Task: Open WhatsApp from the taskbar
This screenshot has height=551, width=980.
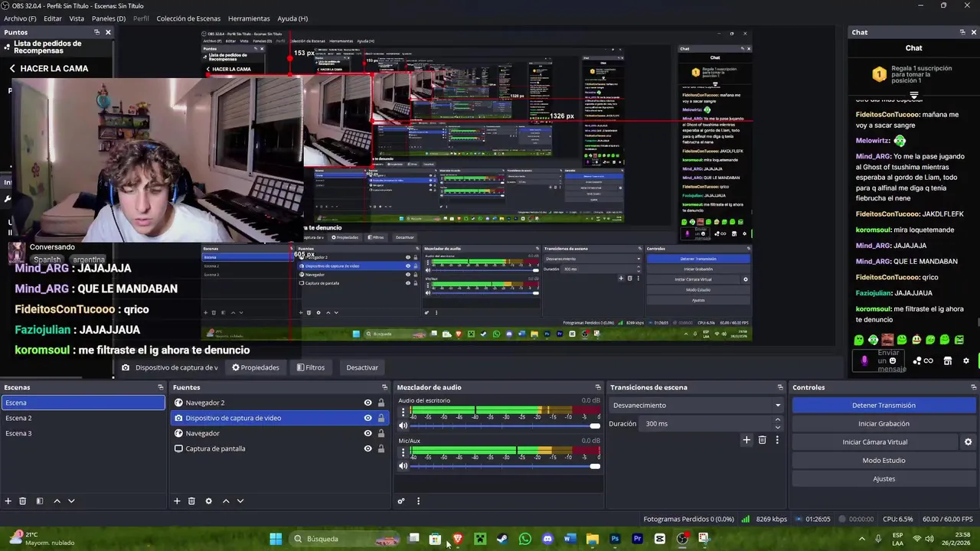Action: click(x=524, y=539)
